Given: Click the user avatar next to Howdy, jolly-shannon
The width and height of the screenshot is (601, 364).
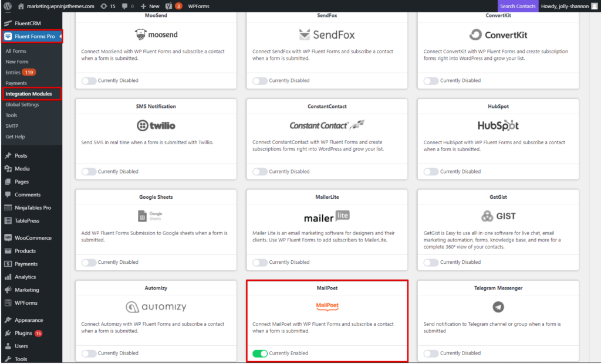Looking at the screenshot, I should [595, 6].
